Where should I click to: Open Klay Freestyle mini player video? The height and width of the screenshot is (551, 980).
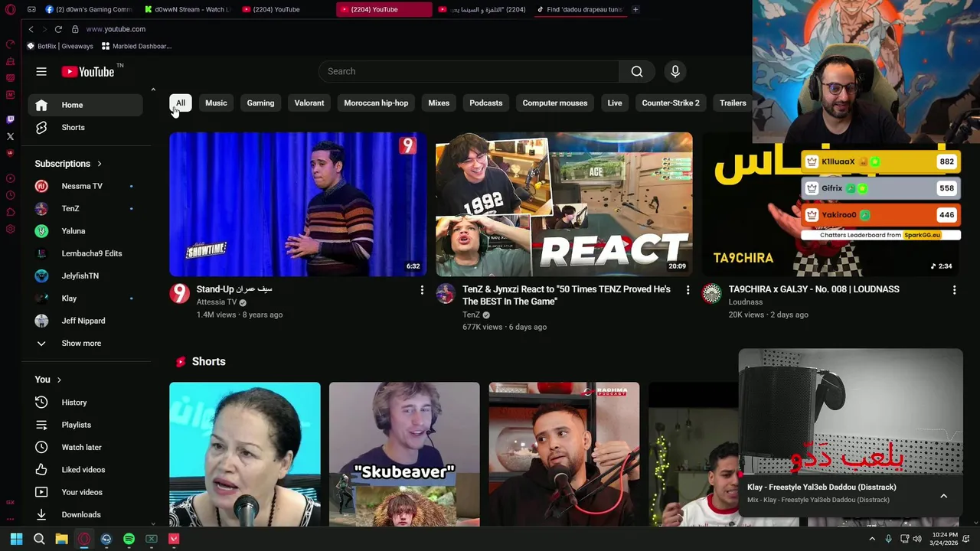851,413
